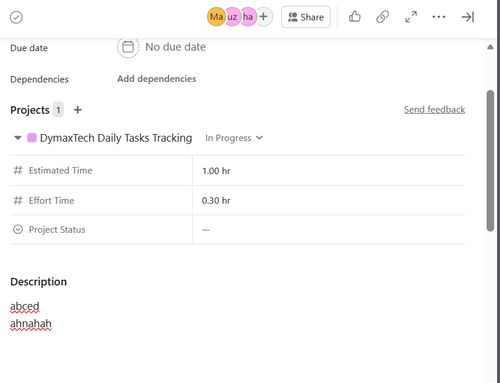Viewport: 500px width, 383px height.
Task: Open the pink 'uz' collaborator avatar
Action: (x=232, y=17)
